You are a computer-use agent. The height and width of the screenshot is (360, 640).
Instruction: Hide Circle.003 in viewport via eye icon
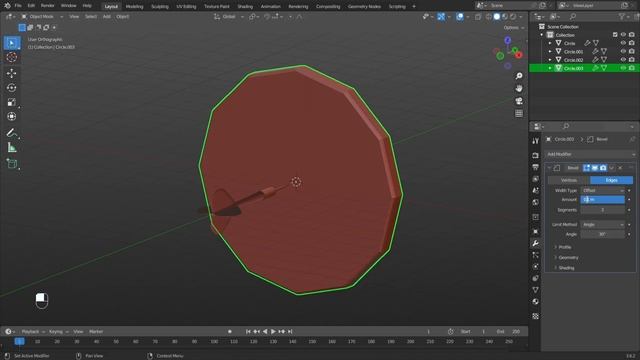623,68
